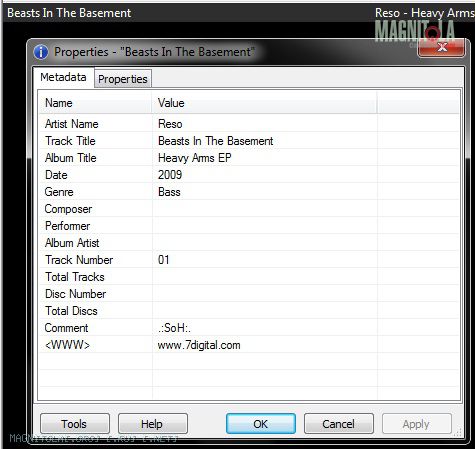Confirm changes with the OK button
Image resolution: width=475 pixels, height=449 pixels.
(x=261, y=424)
